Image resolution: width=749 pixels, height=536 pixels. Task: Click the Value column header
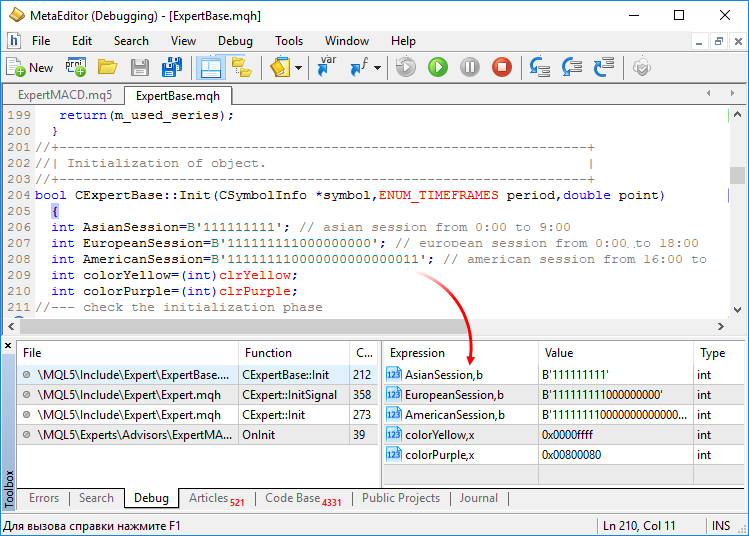coord(616,353)
